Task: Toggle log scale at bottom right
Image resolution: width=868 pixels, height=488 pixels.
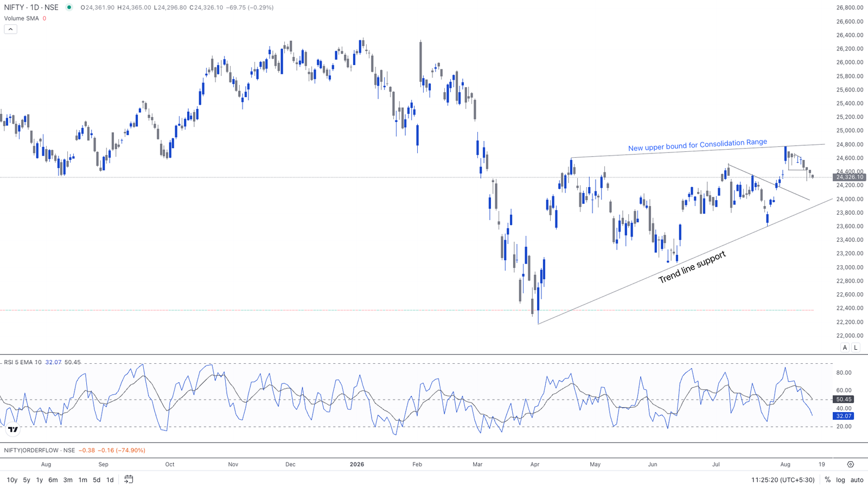Action: (x=840, y=480)
